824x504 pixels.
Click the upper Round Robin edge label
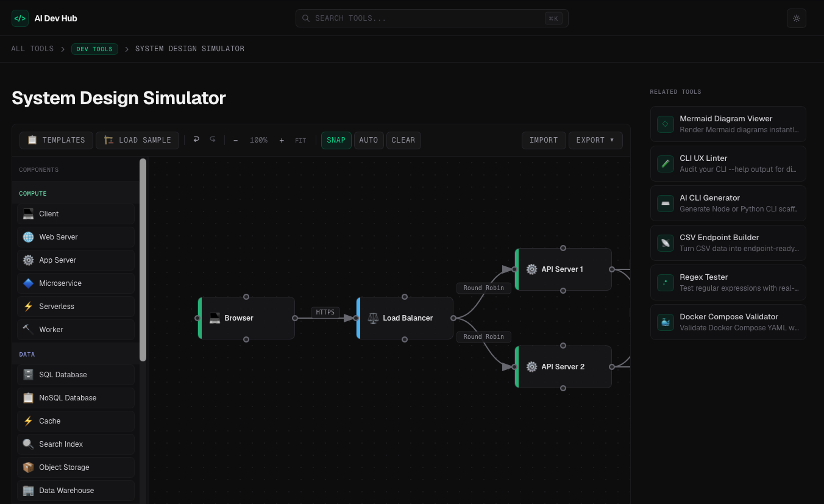click(484, 288)
